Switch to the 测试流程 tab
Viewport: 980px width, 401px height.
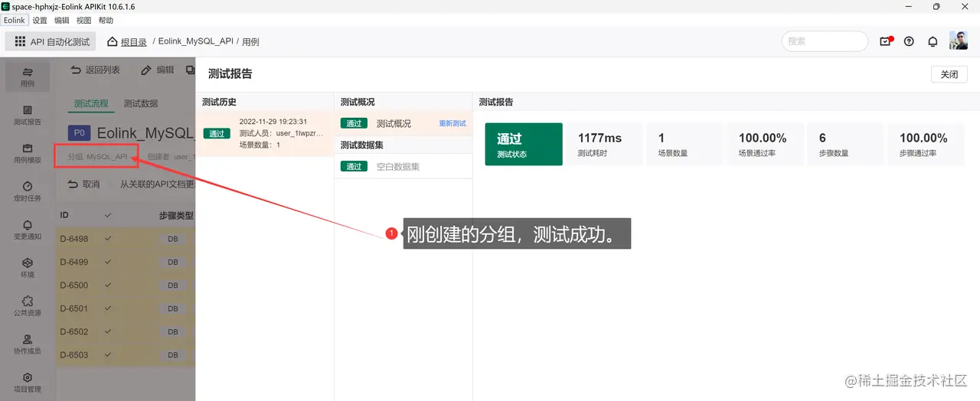pos(91,103)
